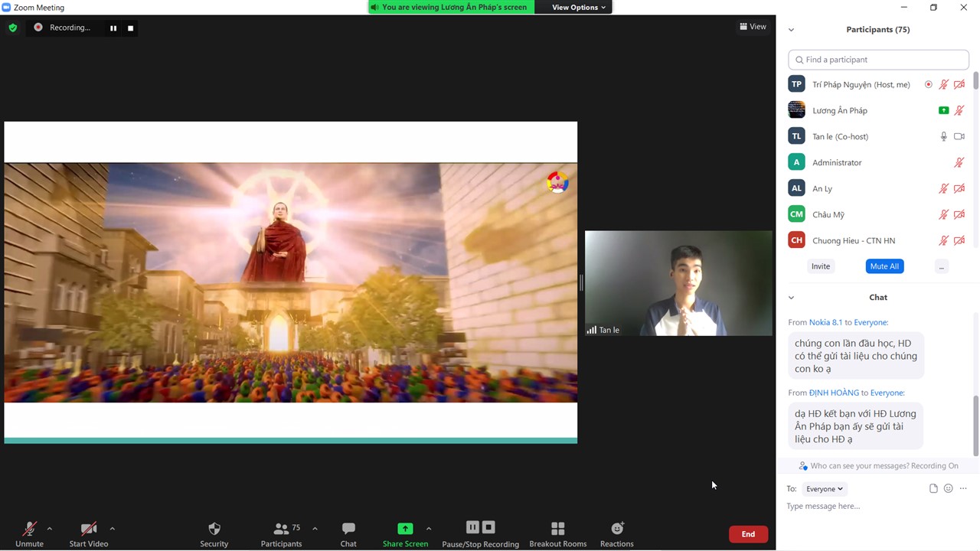Toggle An Ly's muted microphone icon
Screen dimensions: 980x551
tap(944, 188)
